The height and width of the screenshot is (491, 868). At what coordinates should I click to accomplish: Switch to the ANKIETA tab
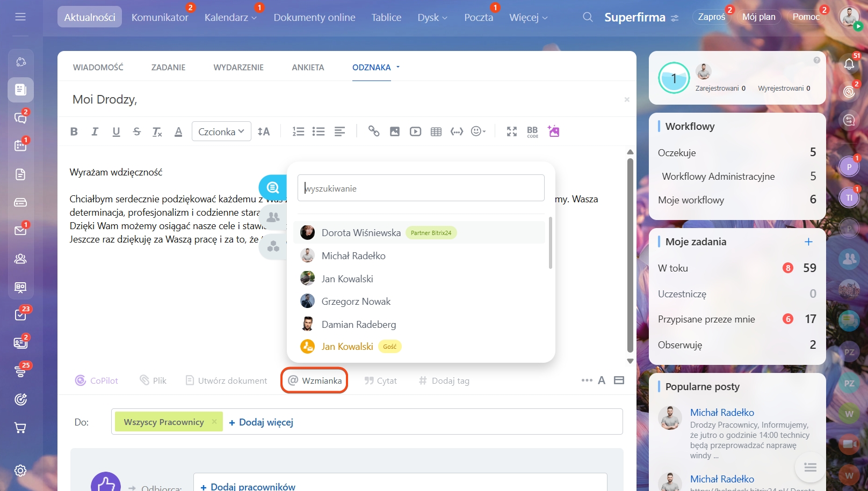[308, 67]
